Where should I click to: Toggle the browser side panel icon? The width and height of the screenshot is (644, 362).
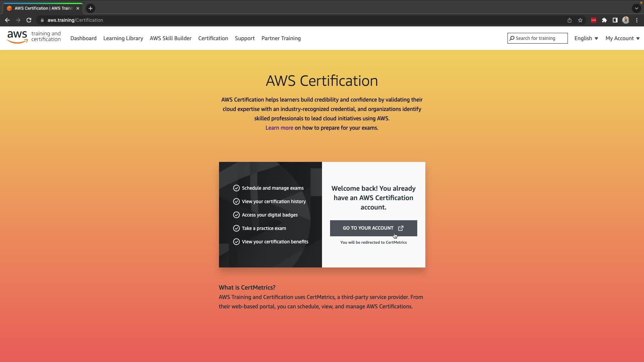pos(615,20)
